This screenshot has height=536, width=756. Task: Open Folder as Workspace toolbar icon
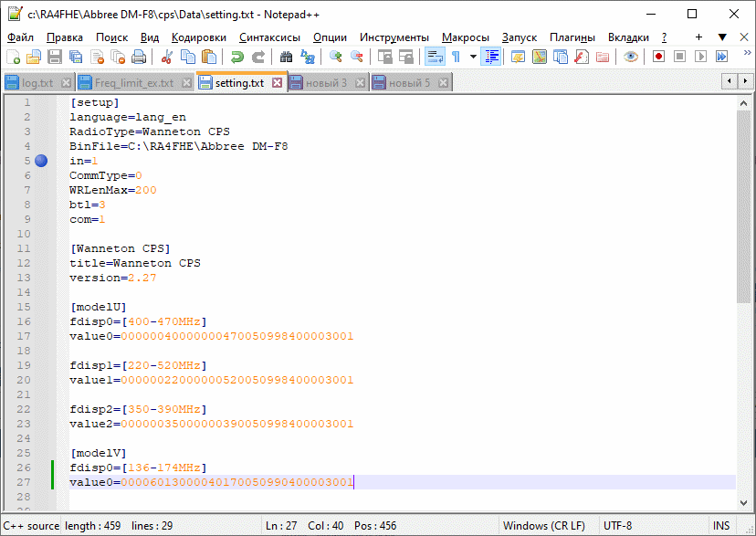(x=603, y=57)
